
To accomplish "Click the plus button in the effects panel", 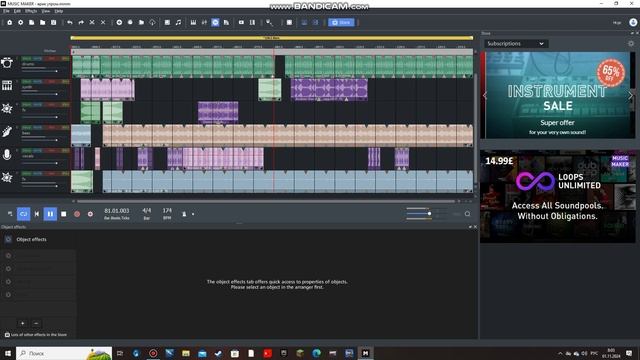I will coord(22,323).
